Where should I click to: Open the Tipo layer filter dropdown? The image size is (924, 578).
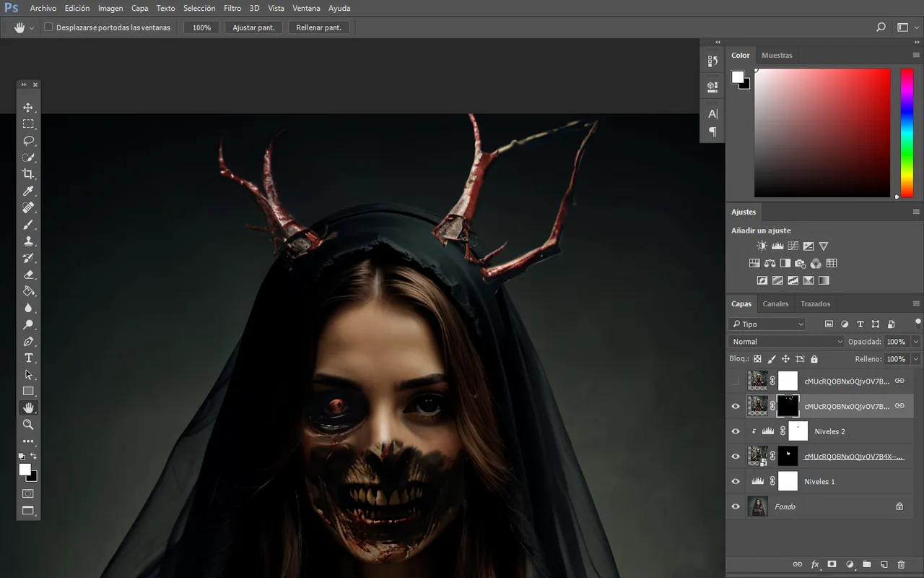click(767, 324)
